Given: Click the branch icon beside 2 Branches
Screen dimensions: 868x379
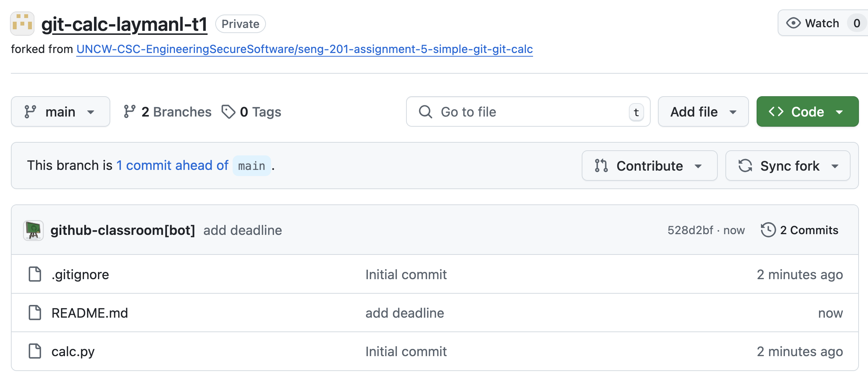Looking at the screenshot, I should [x=130, y=111].
